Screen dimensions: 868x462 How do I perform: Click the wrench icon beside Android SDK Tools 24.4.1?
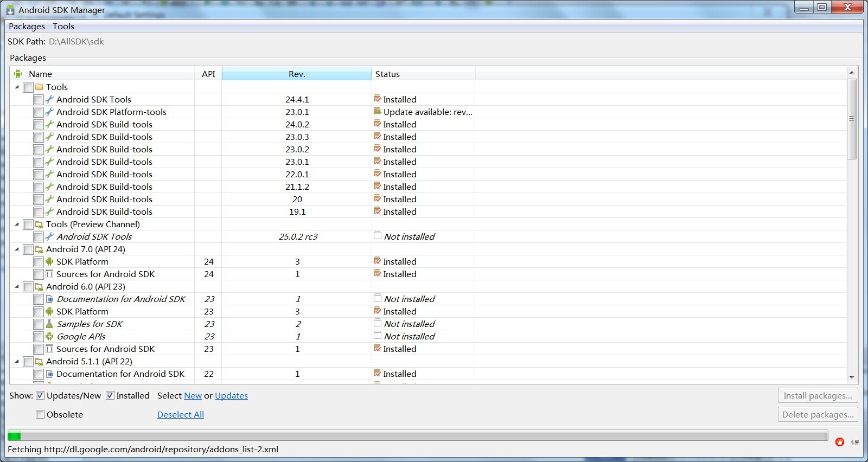(x=49, y=99)
